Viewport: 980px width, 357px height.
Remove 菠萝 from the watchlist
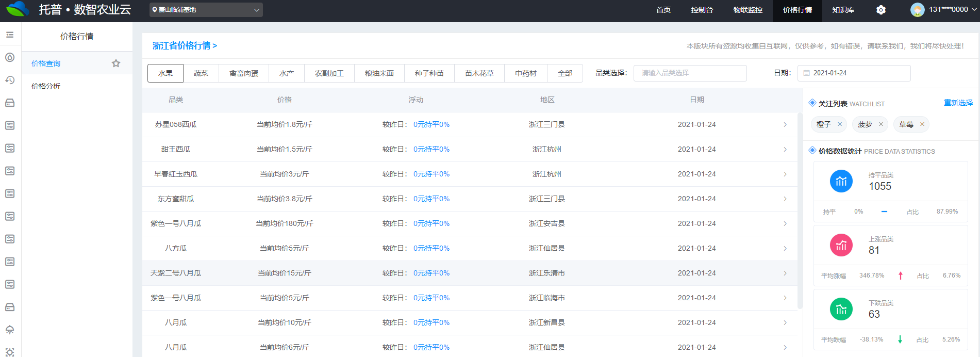[x=881, y=124]
